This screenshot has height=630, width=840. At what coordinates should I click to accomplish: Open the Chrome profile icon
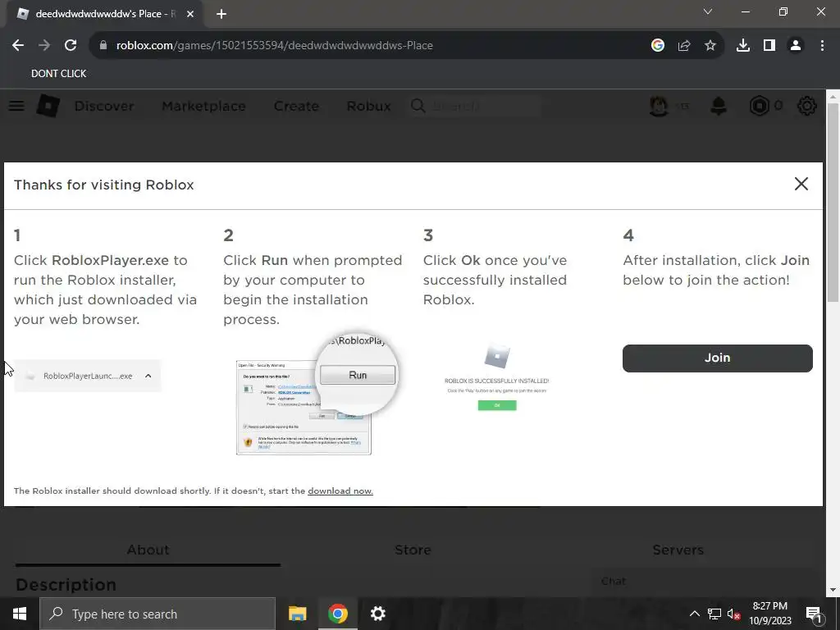click(x=796, y=46)
